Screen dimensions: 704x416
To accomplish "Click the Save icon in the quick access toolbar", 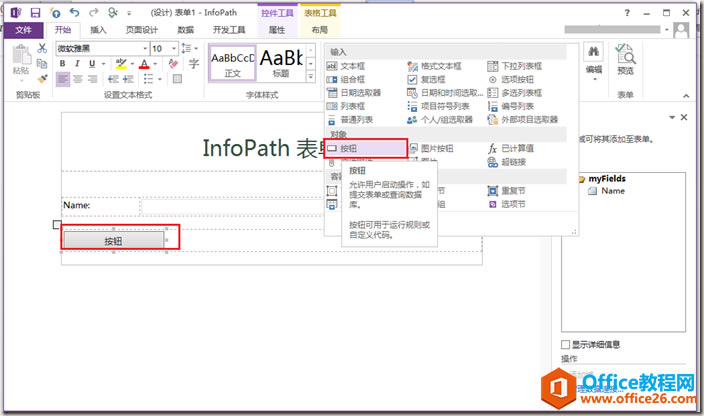I will pyautogui.click(x=35, y=13).
